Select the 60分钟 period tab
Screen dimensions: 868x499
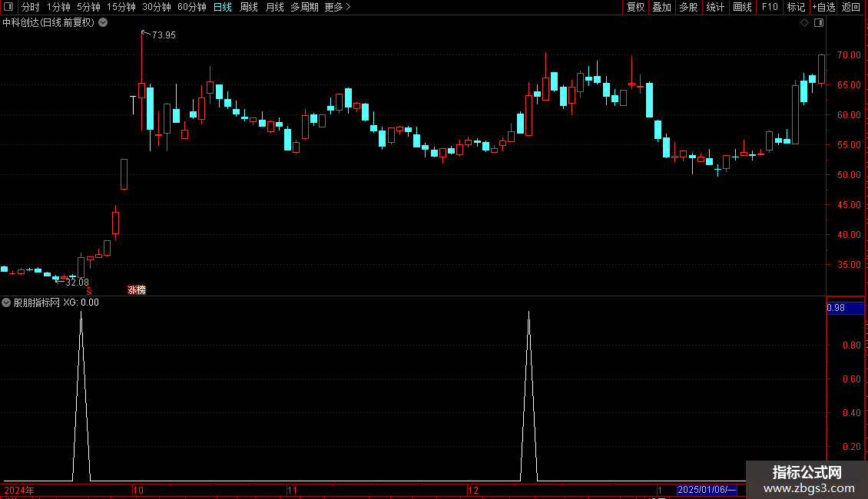click(192, 7)
